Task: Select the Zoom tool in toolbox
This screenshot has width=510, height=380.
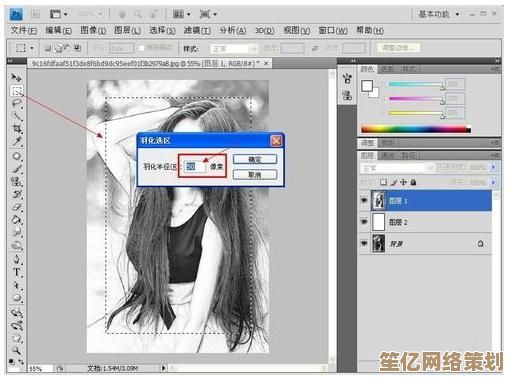Action: click(x=17, y=350)
